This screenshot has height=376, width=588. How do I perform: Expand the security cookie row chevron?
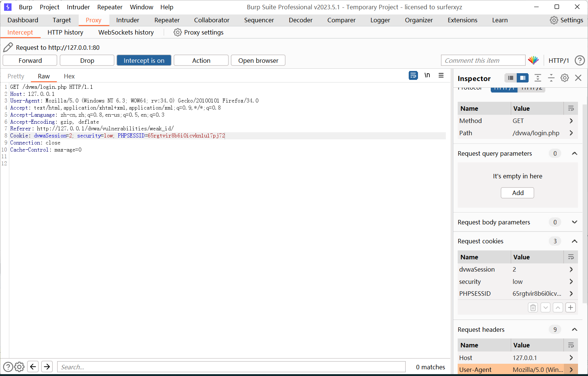tap(571, 282)
